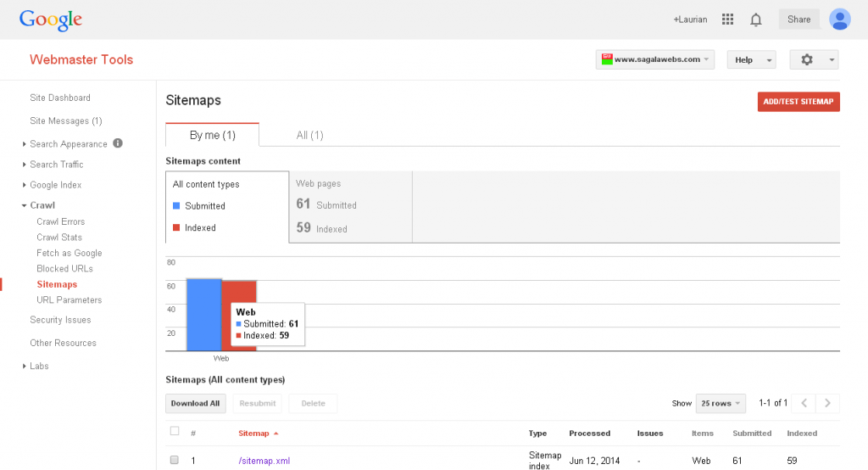868x470 pixels.
Task: Tick the checkbox for /sitemap.xml row
Action: point(175,460)
